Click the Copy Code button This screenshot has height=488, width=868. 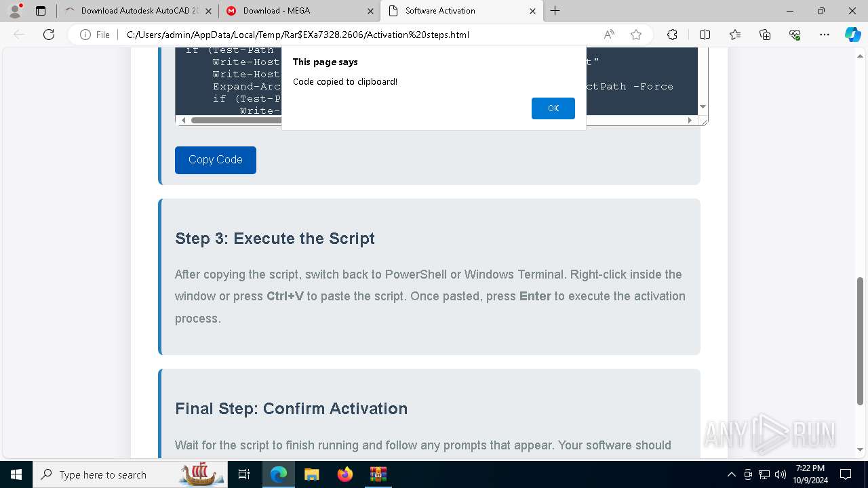point(216,160)
